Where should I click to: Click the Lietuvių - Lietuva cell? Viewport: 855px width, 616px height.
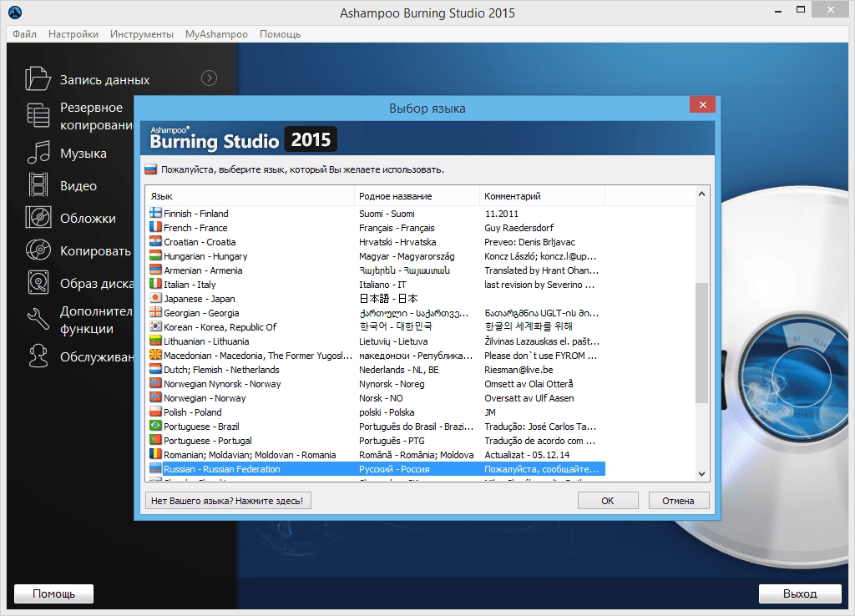click(393, 341)
